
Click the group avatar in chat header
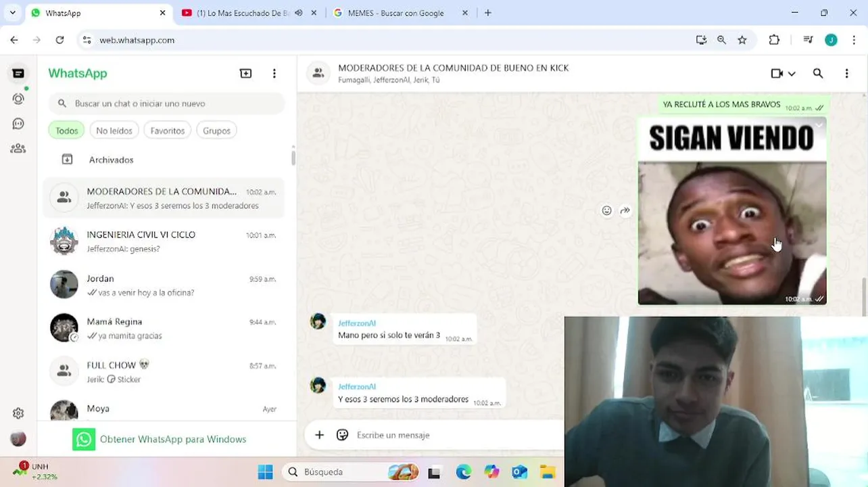318,73
